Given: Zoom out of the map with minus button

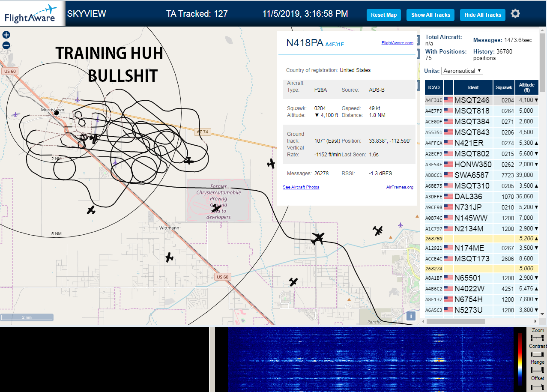Looking at the screenshot, I should (x=6, y=45).
